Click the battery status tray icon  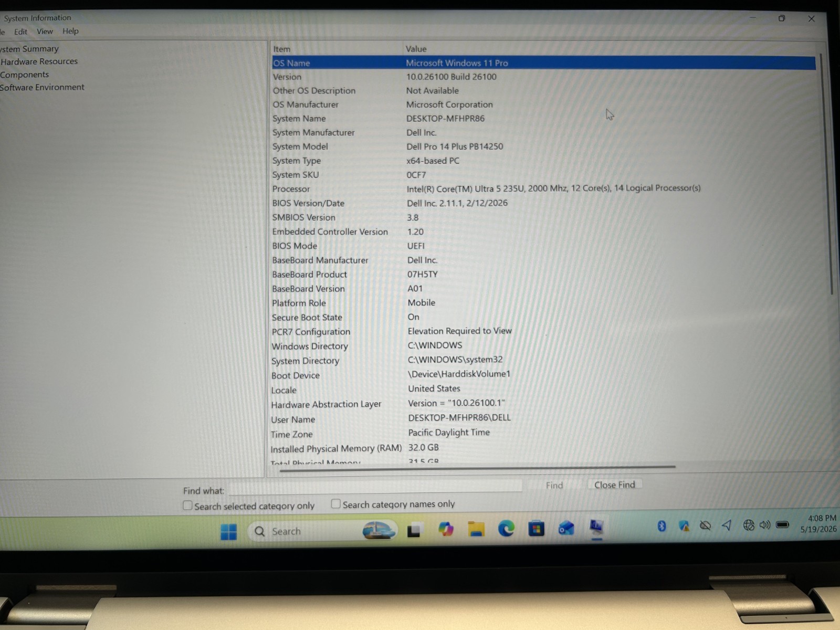click(x=782, y=524)
